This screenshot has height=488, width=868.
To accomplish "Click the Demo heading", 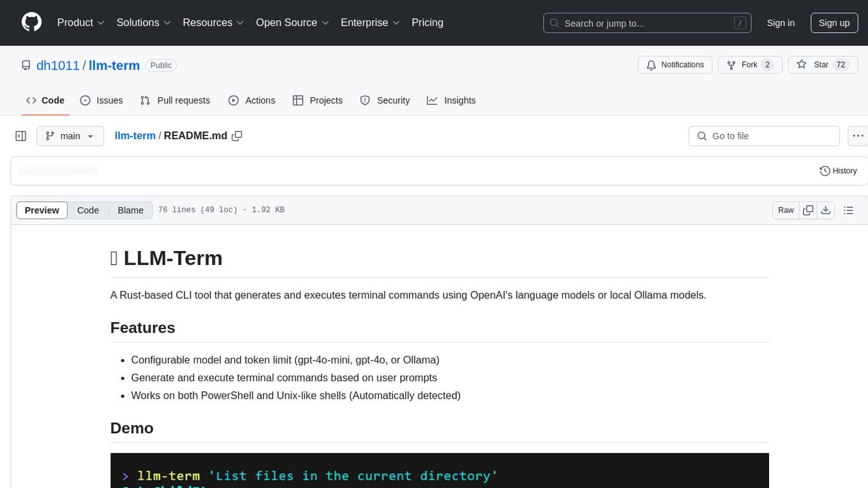I will click(x=132, y=428).
